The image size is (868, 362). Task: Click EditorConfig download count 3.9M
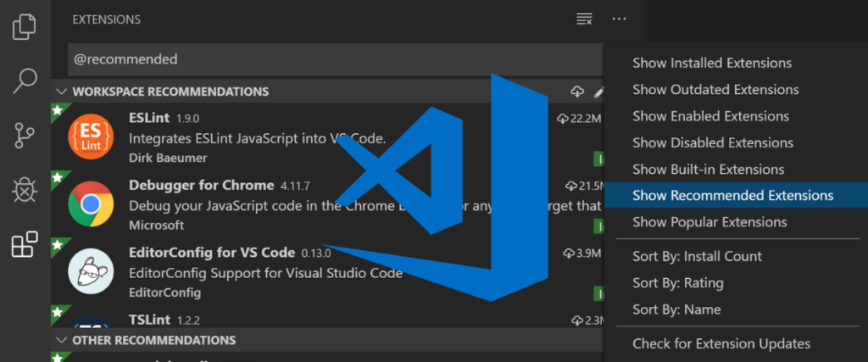[x=581, y=253]
